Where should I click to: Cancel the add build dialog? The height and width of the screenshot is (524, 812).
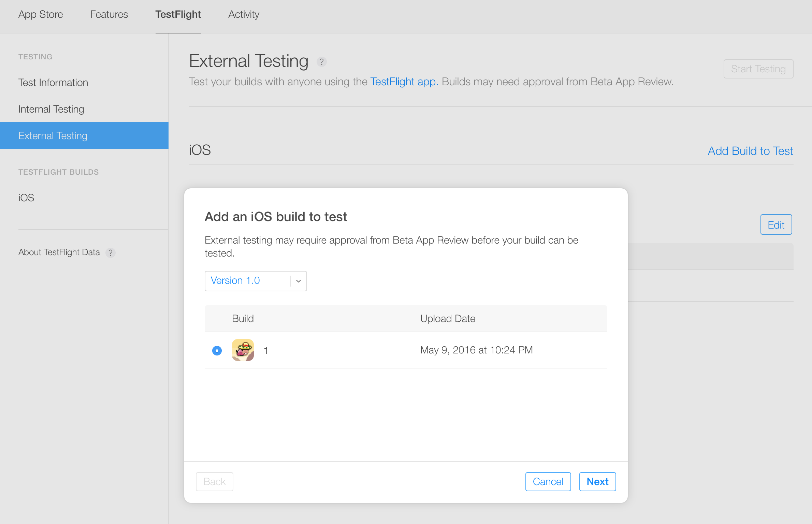[548, 481]
